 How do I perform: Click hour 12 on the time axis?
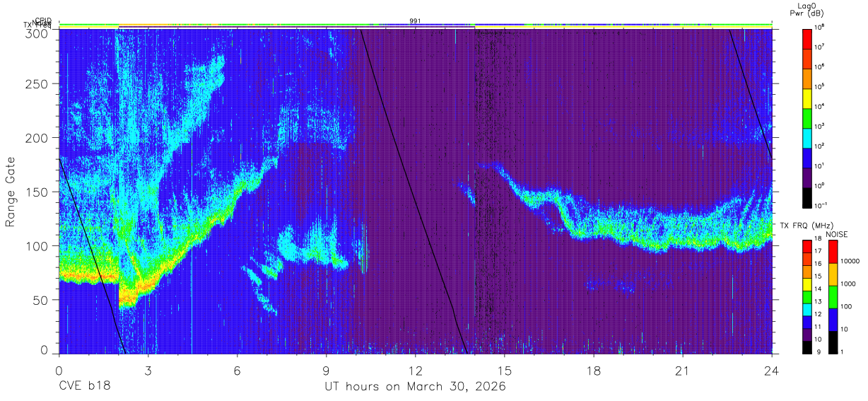pyautogui.click(x=415, y=371)
